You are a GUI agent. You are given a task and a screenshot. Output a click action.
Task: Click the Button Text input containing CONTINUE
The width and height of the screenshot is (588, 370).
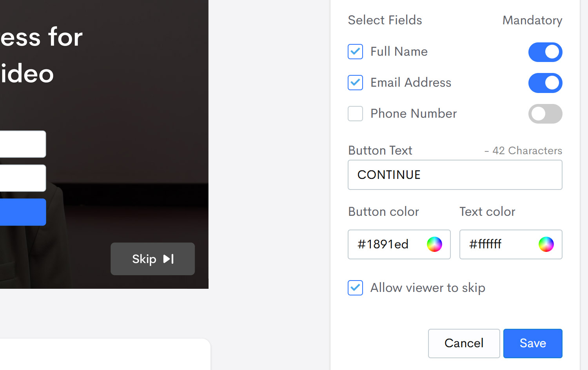455,175
